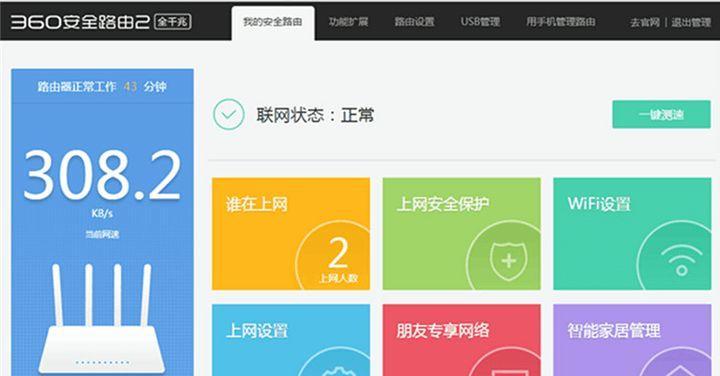Click the 联网状态：正常 status text
Screen dimensions: 720x376
(315, 115)
